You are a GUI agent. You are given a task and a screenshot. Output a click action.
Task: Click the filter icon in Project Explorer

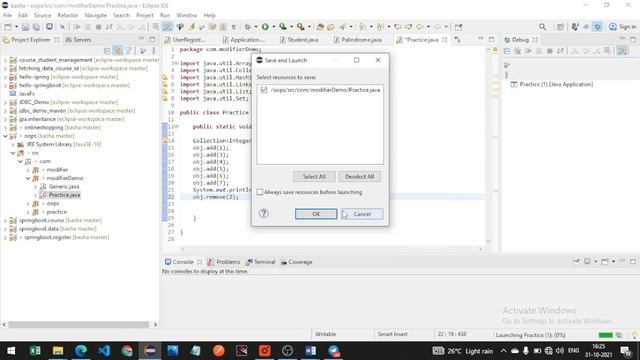pyautogui.click(x=129, y=51)
